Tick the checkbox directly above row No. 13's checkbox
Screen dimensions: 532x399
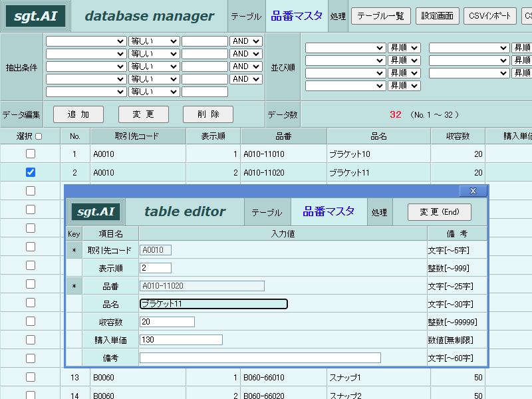31,358
